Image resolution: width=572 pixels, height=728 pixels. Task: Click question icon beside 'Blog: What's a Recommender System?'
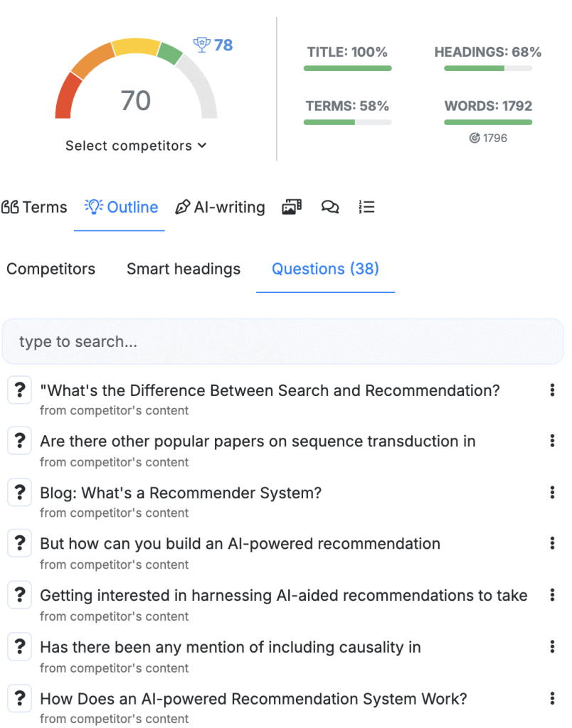click(20, 493)
